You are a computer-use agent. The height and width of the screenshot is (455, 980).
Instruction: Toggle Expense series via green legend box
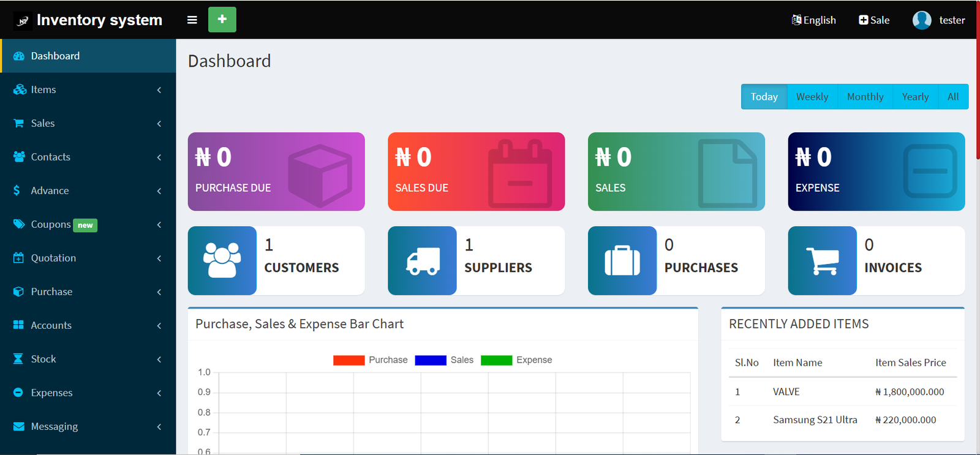[x=496, y=360]
